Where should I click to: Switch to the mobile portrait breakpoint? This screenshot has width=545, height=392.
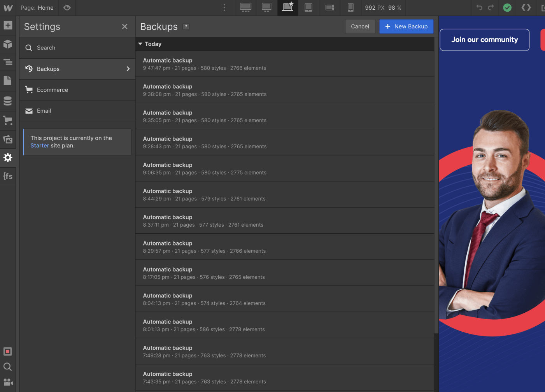click(x=350, y=7)
